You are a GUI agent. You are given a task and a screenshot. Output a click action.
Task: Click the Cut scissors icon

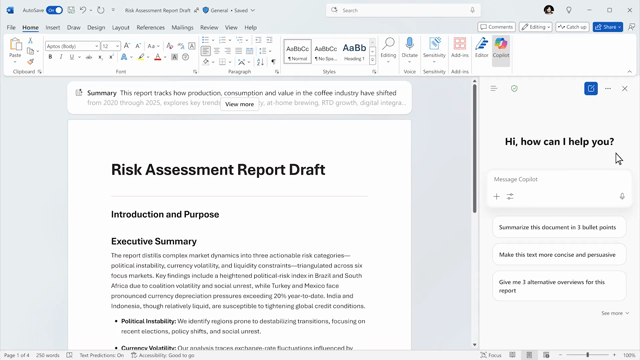click(x=30, y=40)
